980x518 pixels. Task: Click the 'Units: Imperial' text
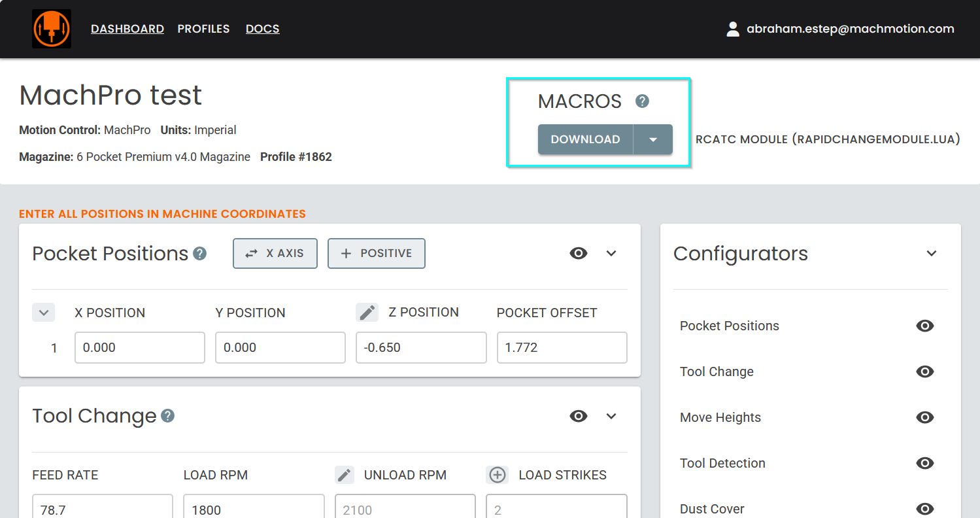coord(199,130)
